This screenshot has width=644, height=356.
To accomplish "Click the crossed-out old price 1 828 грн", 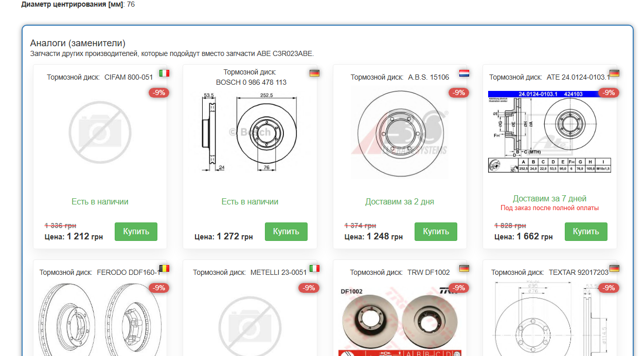I will tap(510, 226).
